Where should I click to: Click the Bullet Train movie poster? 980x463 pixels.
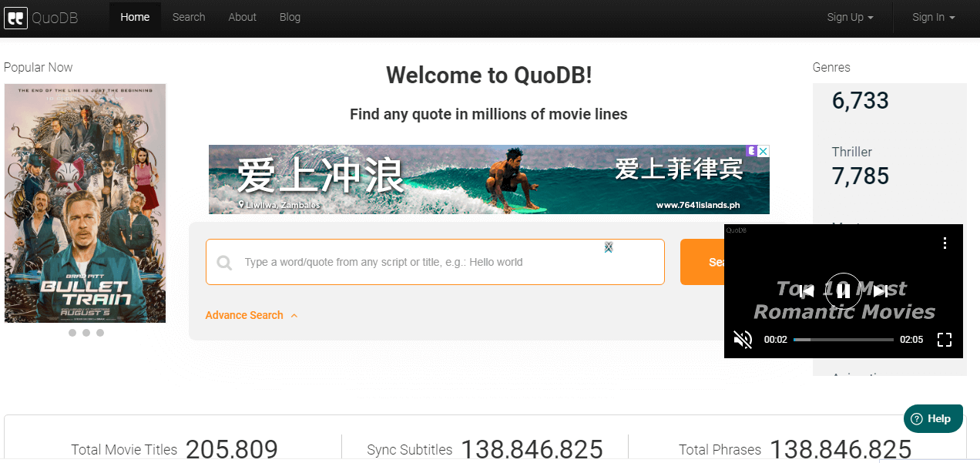(85, 203)
